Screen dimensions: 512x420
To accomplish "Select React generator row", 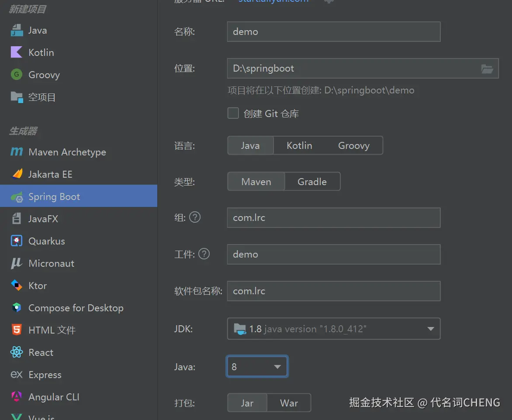I will (78, 352).
